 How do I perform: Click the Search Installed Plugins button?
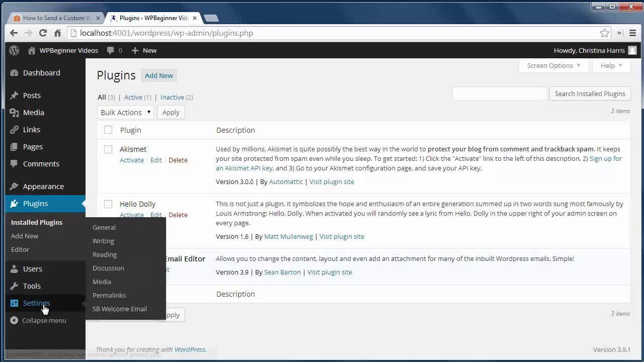[590, 94]
